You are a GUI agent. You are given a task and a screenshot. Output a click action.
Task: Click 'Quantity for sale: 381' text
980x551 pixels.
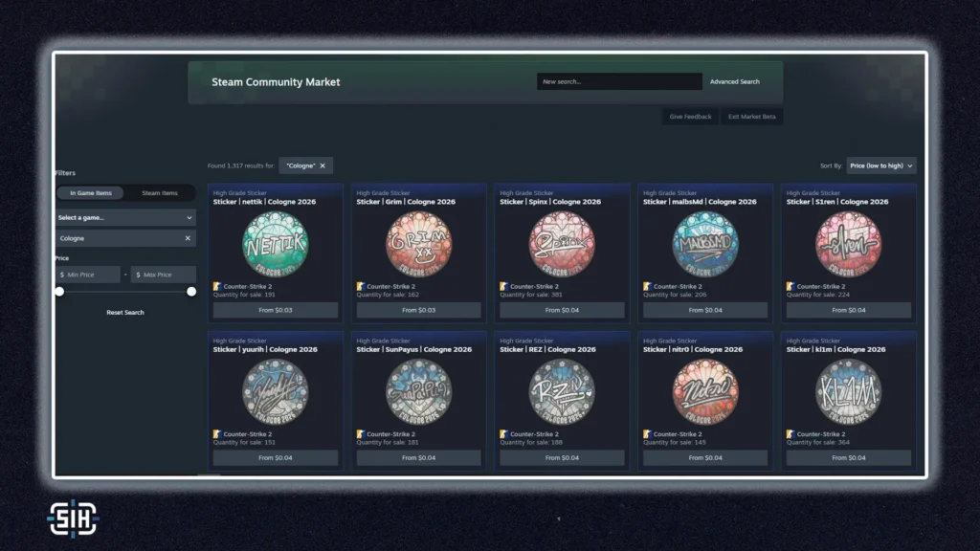(530, 295)
